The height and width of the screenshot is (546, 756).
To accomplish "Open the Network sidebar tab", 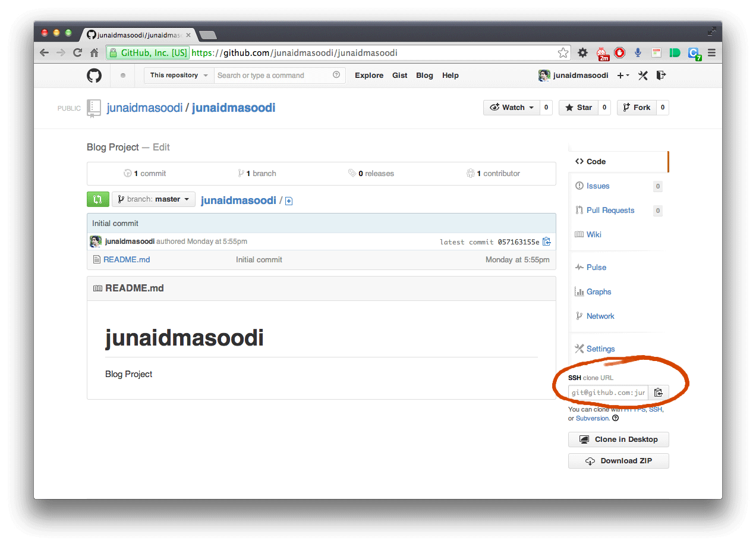I will [600, 316].
